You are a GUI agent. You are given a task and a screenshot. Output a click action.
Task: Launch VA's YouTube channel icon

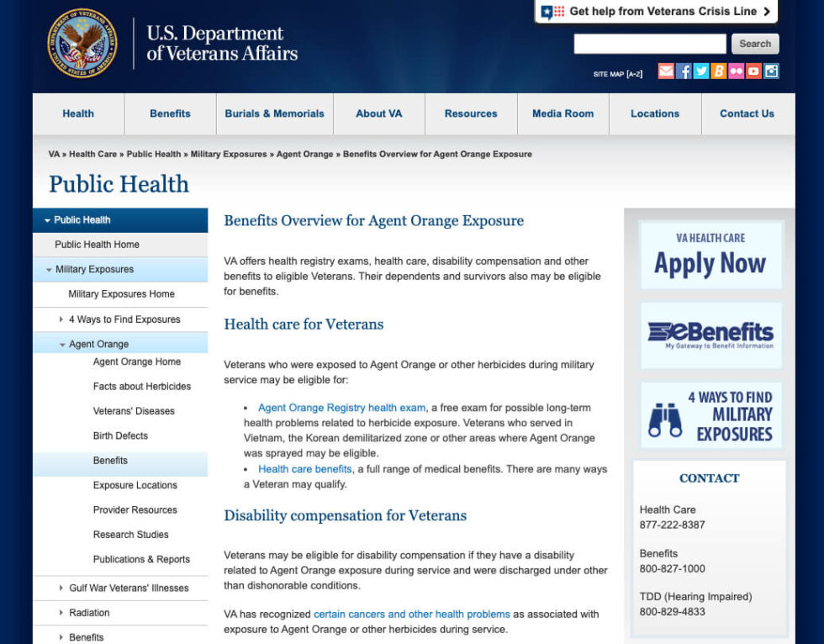click(753, 71)
